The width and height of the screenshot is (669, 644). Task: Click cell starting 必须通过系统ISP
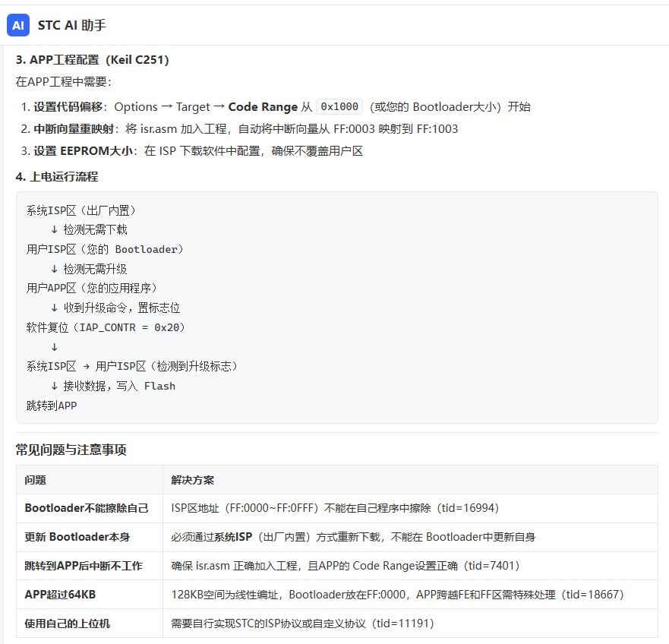[410, 537]
